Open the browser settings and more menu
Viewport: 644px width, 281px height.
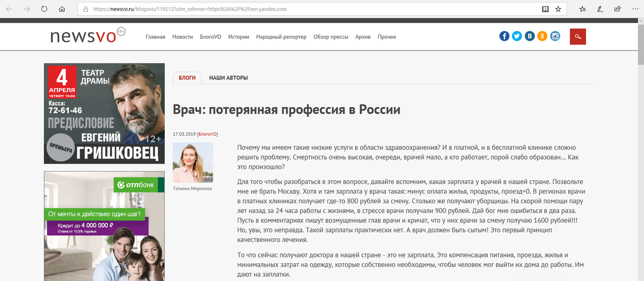point(634,9)
